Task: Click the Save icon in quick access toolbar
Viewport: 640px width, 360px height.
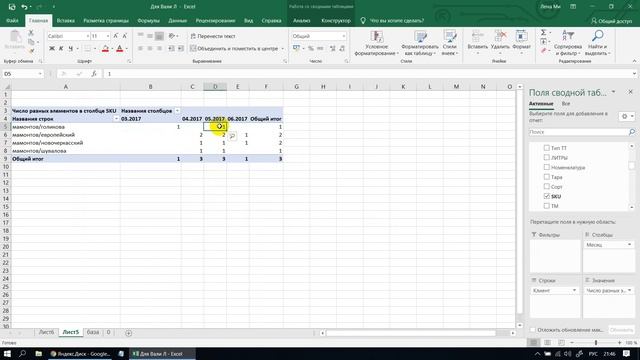Action: point(12,7)
